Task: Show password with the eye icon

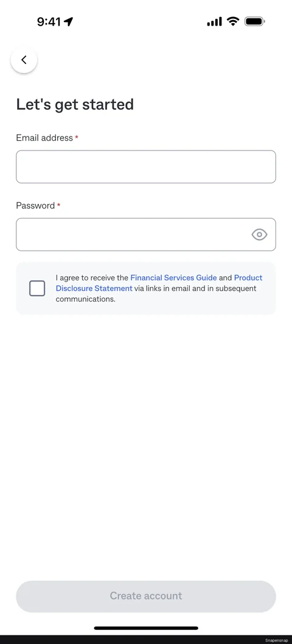Action: (x=259, y=235)
